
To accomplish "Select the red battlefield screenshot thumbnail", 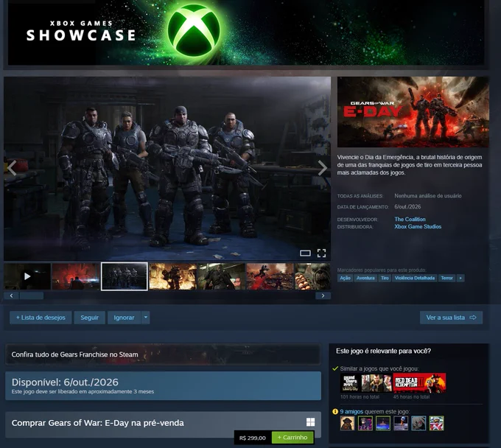I will pos(270,276).
